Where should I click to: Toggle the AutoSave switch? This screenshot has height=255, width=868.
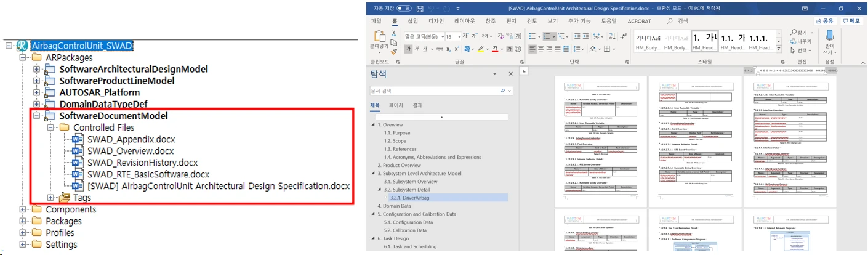404,9
